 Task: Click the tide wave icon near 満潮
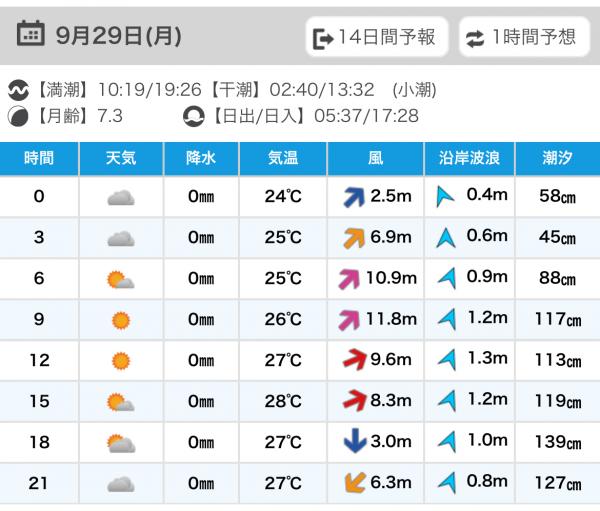(x=19, y=90)
